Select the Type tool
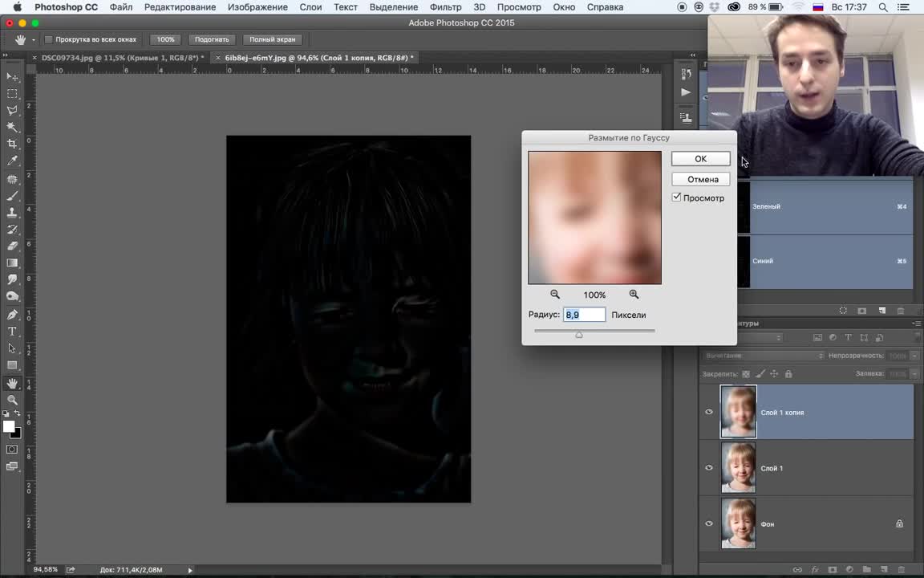Image resolution: width=924 pixels, height=578 pixels. [x=12, y=332]
